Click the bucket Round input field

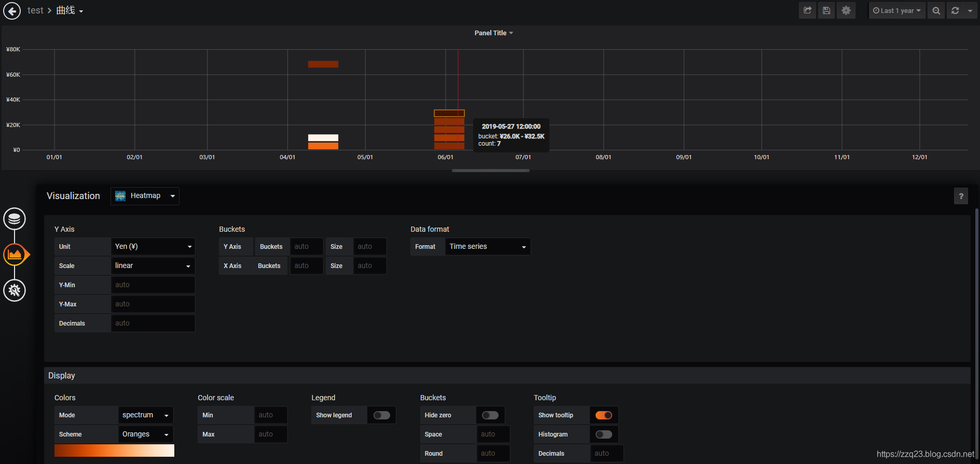point(493,454)
